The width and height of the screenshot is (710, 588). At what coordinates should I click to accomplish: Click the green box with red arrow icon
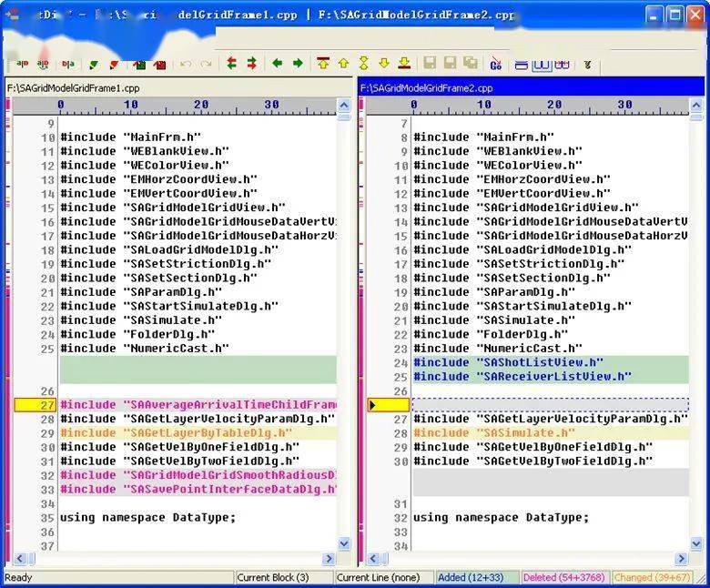[x=139, y=65]
